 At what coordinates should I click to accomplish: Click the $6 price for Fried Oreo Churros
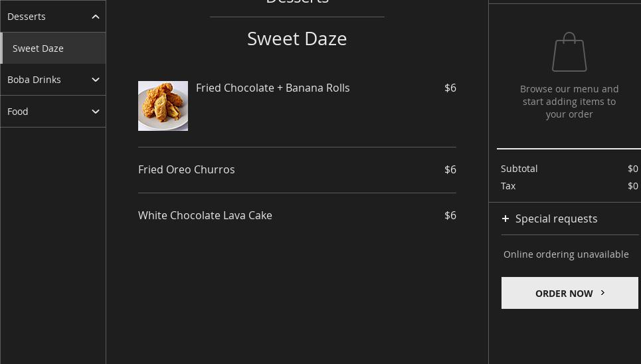450,169
